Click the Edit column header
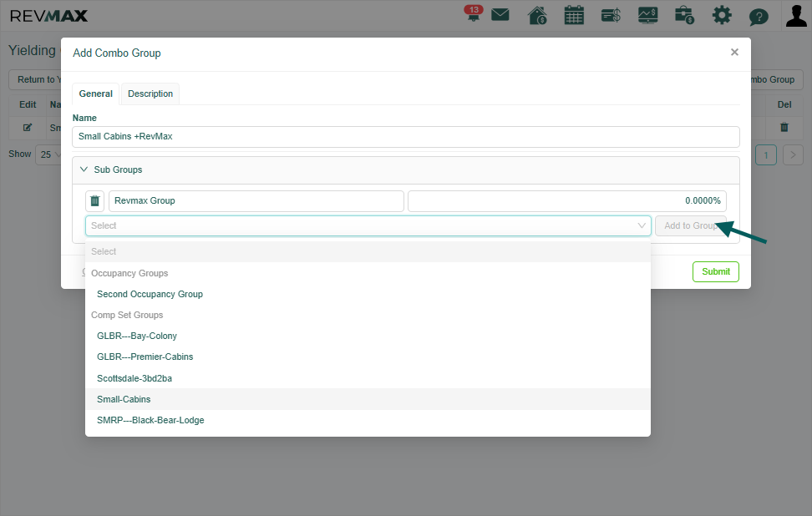Viewport: 812px width, 516px height. [x=28, y=104]
